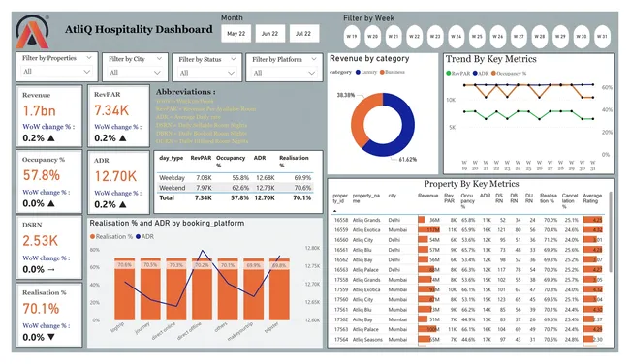Viewport: 630px width, 364px height.
Task: Select the Jun 22 month button
Action: (x=269, y=33)
